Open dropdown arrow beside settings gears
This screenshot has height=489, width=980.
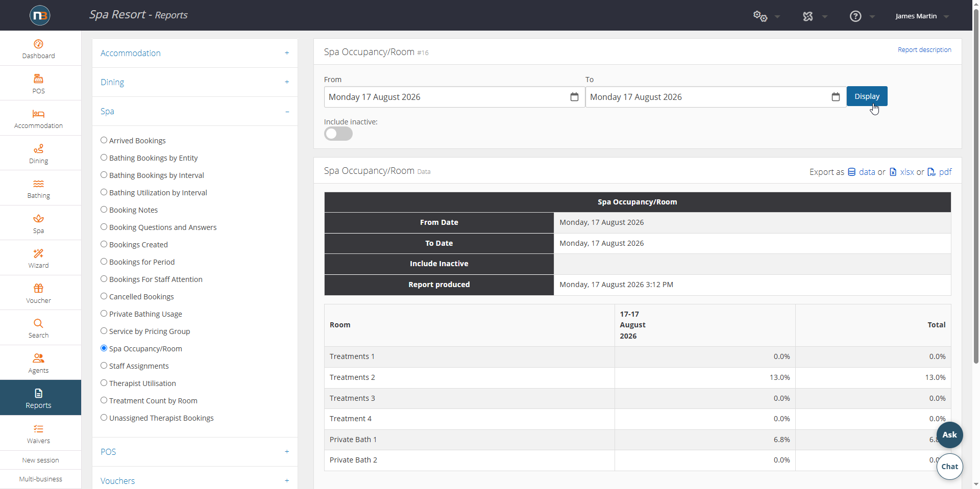point(777,17)
